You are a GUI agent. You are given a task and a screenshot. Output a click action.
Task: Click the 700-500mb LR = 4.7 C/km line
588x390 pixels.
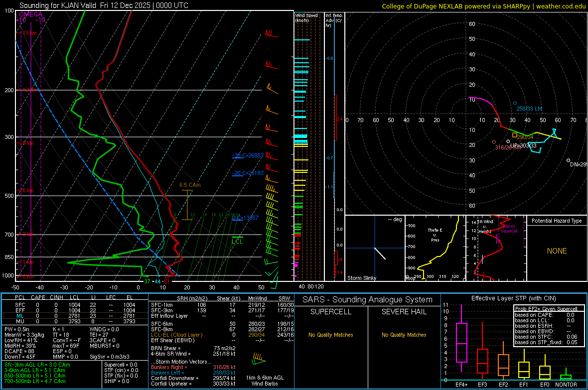pos(35,382)
